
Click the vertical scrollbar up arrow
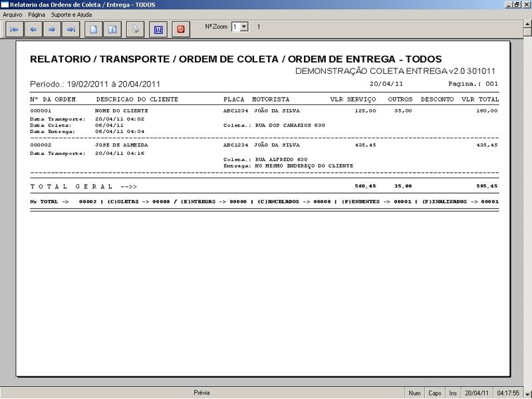pos(527,24)
